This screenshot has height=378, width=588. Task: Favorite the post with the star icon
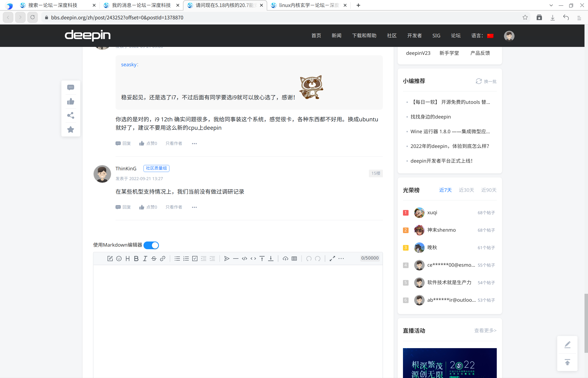pos(71,129)
